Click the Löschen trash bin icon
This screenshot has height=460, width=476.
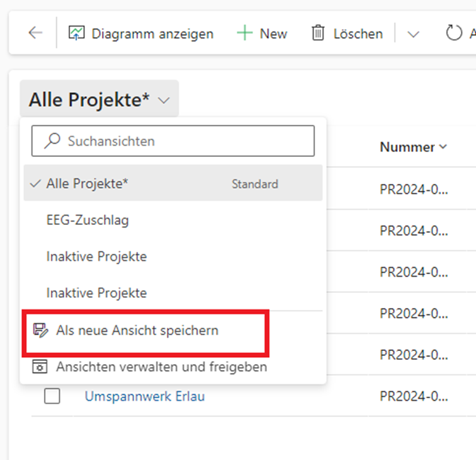click(x=318, y=33)
